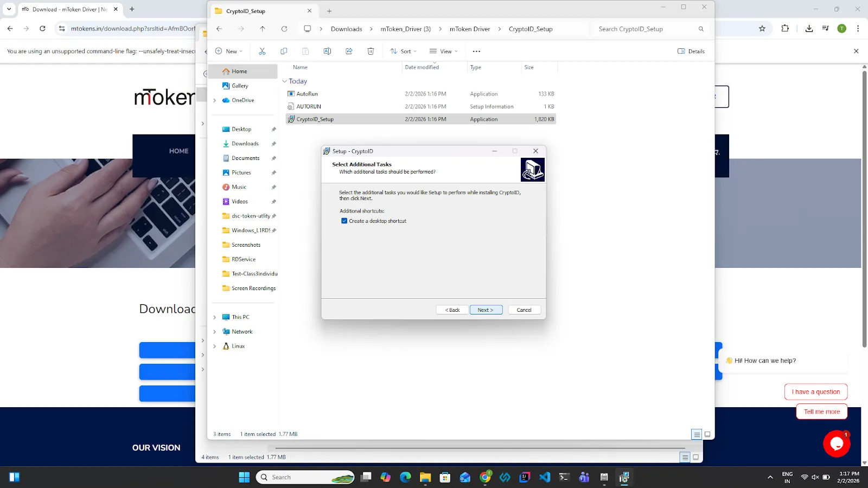Click the Tell me more button
The image size is (868, 488).
pyautogui.click(x=822, y=412)
